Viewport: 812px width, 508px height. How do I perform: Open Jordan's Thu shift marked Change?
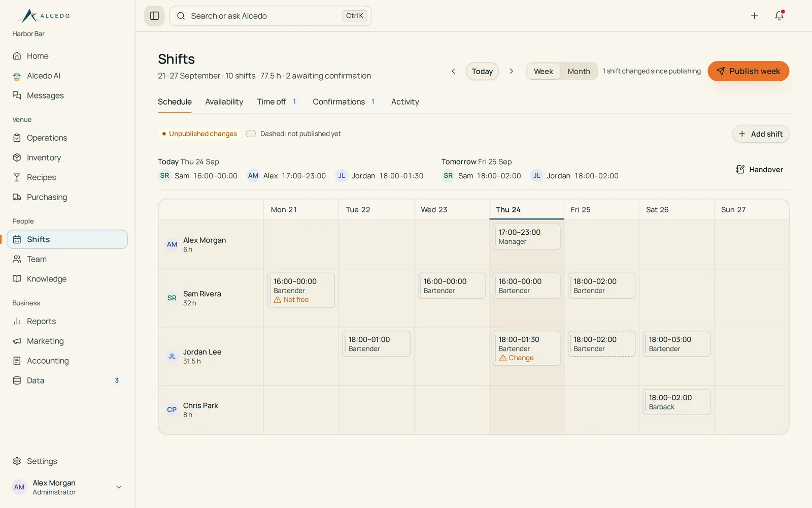click(526, 348)
